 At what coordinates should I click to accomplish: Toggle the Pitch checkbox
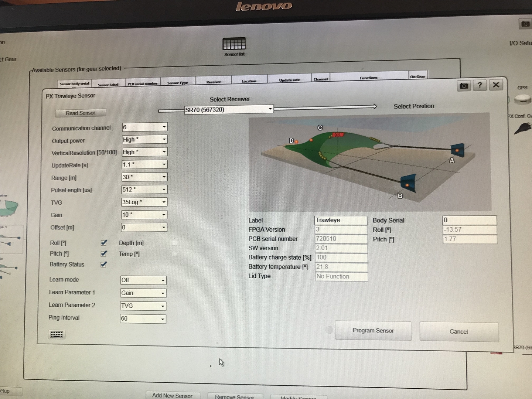click(104, 253)
